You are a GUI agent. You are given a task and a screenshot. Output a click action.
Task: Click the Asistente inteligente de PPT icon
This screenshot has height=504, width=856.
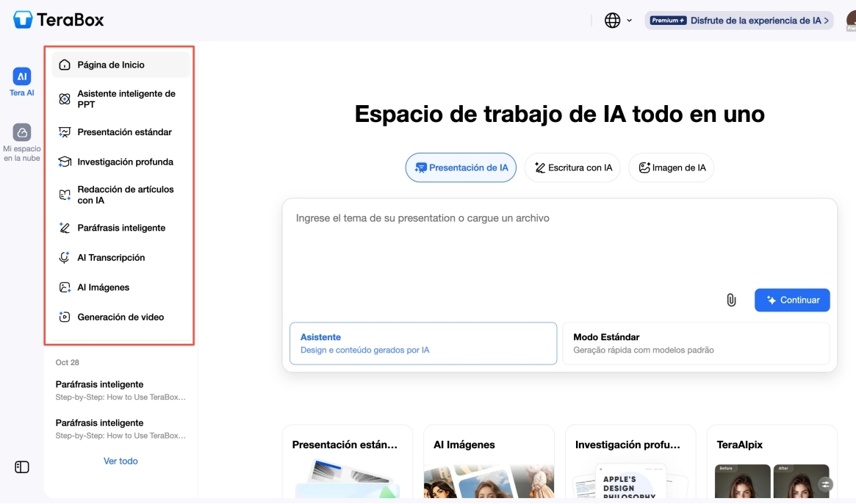65,99
